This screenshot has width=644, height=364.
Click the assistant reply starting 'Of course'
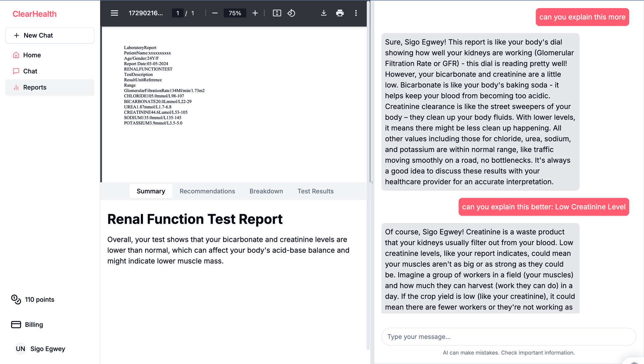click(480, 268)
